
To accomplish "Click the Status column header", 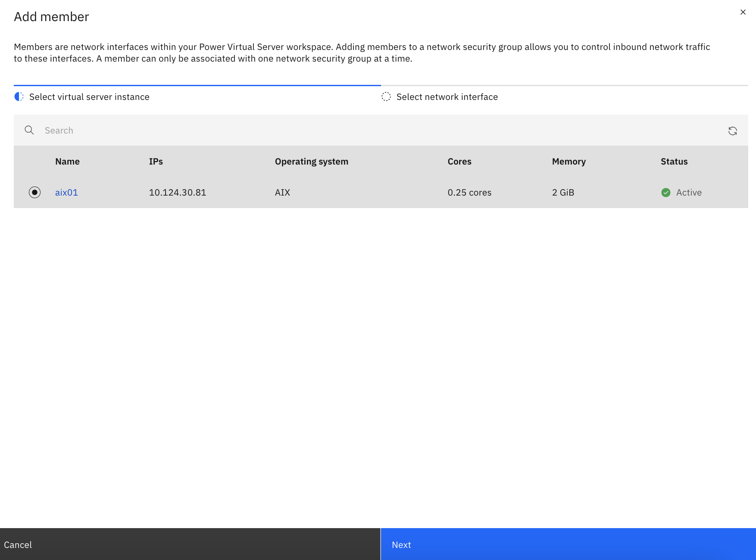I will click(x=674, y=162).
